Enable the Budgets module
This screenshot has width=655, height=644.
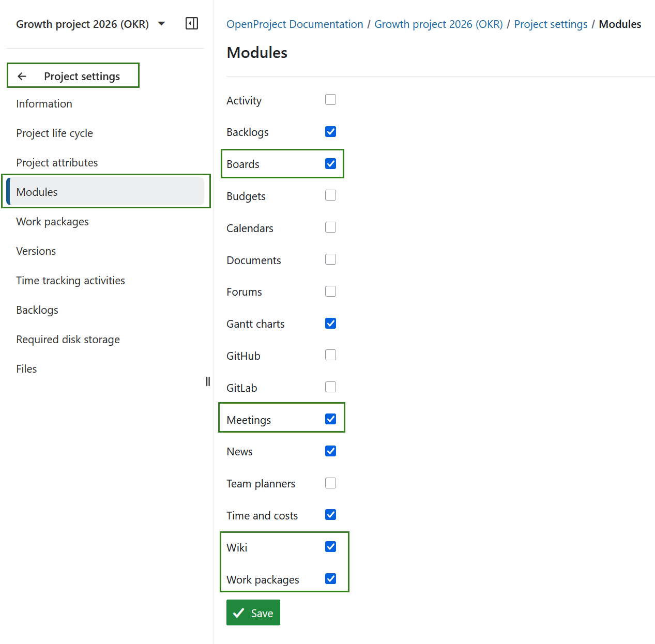[330, 195]
